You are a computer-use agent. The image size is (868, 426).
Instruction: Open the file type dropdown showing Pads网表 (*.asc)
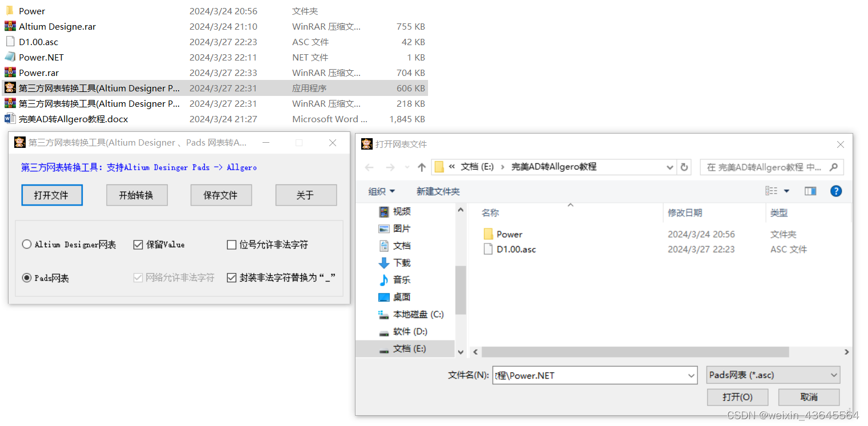click(x=773, y=375)
